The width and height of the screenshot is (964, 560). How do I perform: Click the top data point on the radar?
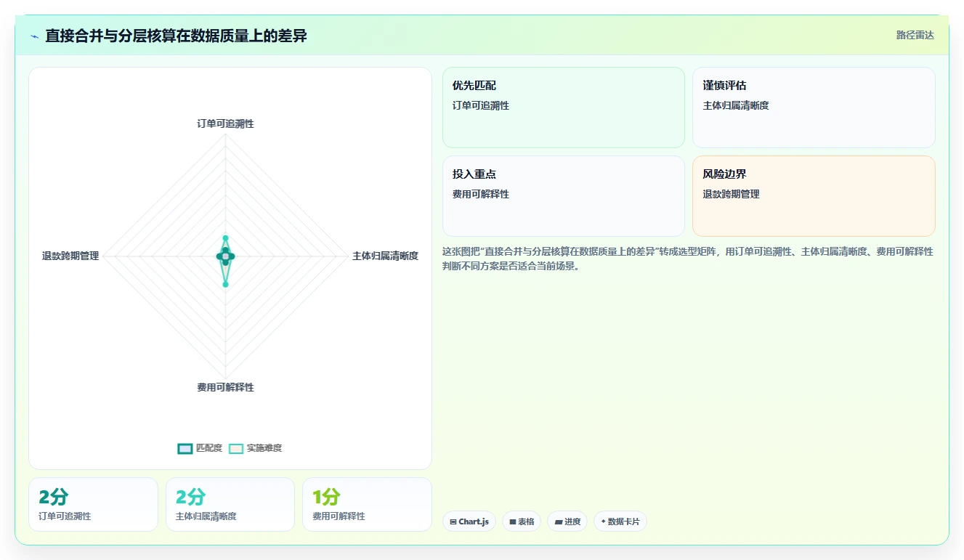[225, 238]
